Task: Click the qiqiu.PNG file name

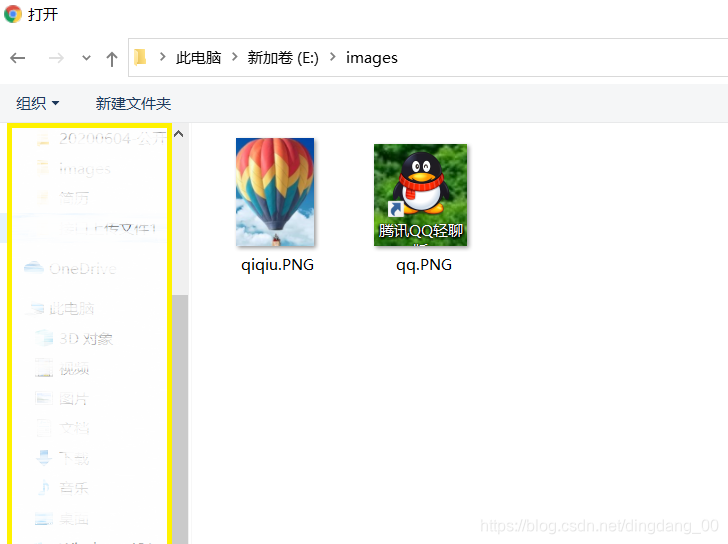Action: pyautogui.click(x=277, y=265)
